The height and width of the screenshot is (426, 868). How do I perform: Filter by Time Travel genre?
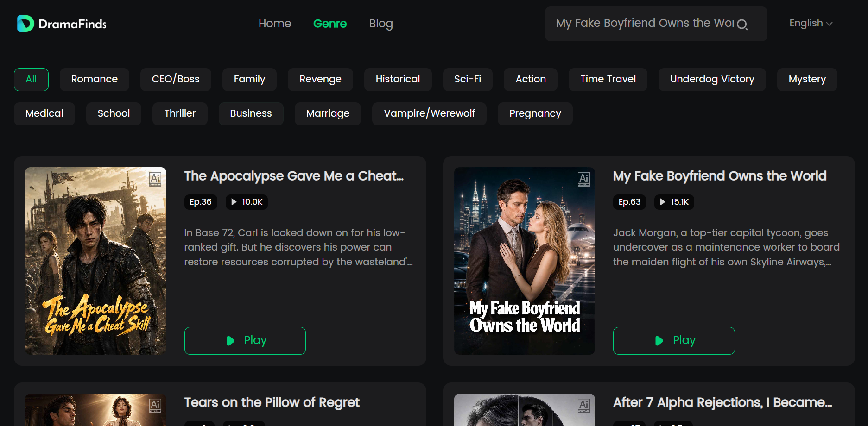(x=608, y=80)
